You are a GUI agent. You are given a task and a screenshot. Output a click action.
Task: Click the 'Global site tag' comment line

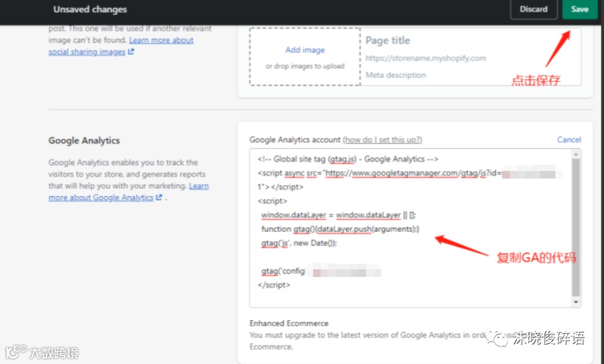point(348,159)
